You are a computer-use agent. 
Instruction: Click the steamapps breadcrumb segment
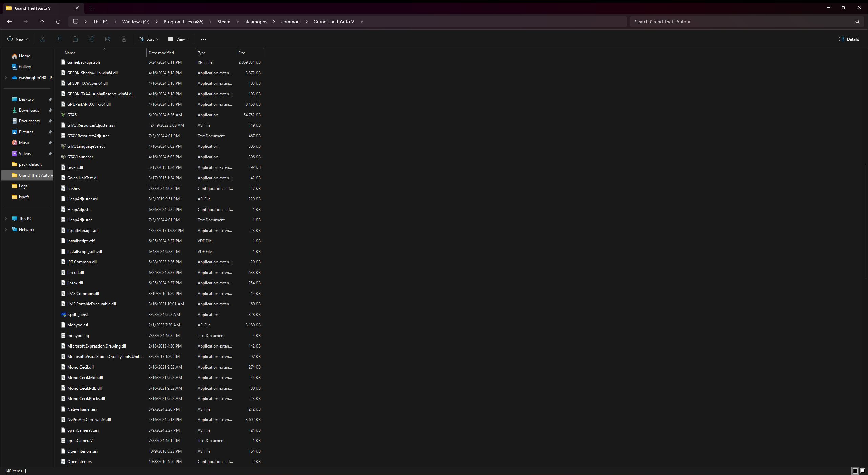256,22
